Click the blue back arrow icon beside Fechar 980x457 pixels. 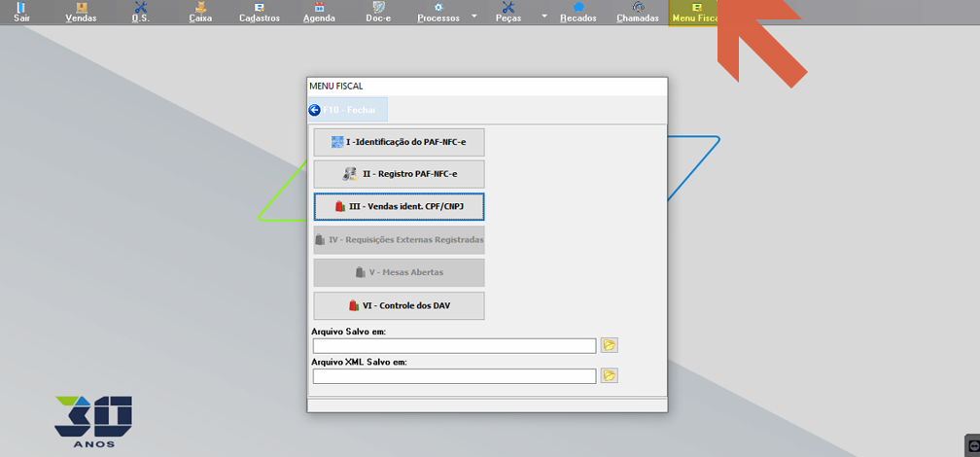(x=314, y=110)
